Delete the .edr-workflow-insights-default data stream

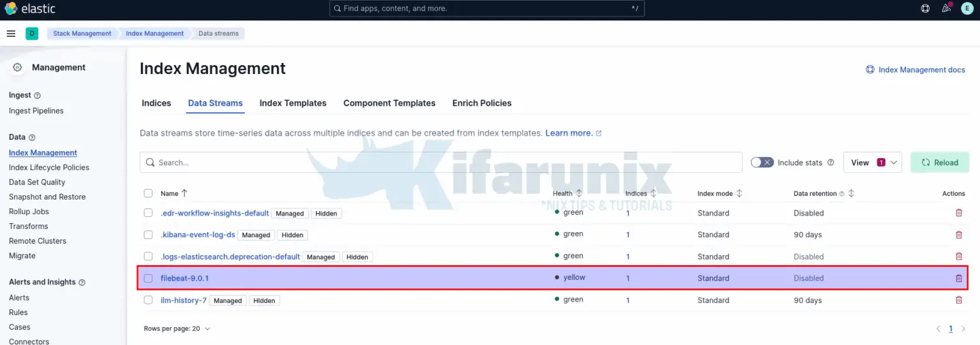958,213
